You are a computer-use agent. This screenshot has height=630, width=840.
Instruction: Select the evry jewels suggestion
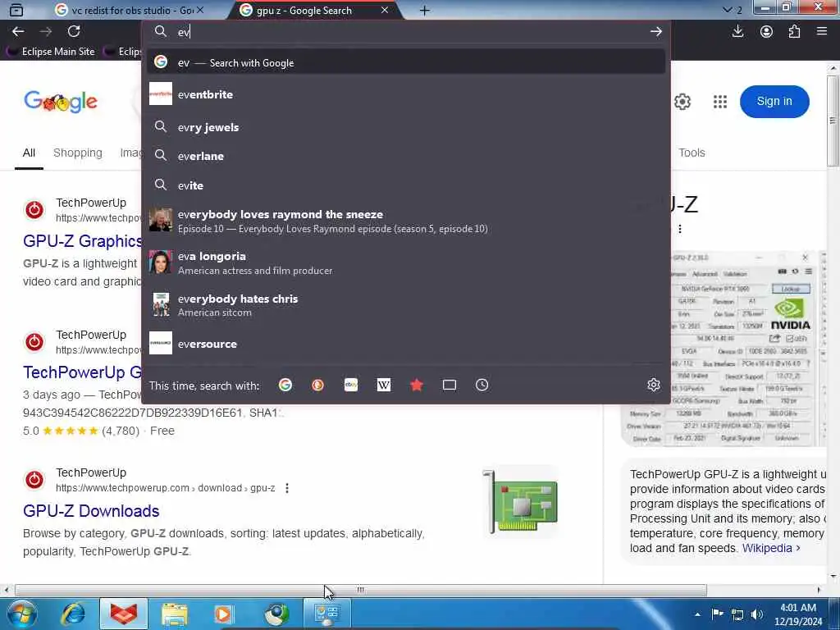[406, 127]
